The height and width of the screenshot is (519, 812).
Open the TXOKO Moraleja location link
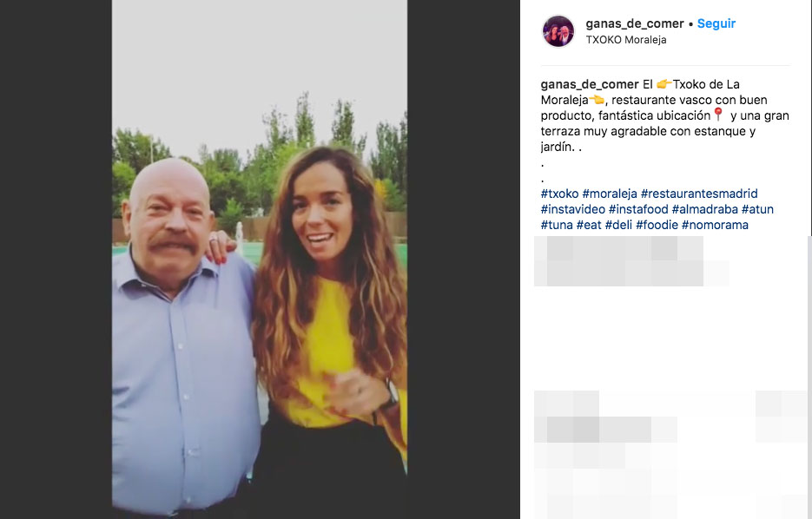(626, 40)
